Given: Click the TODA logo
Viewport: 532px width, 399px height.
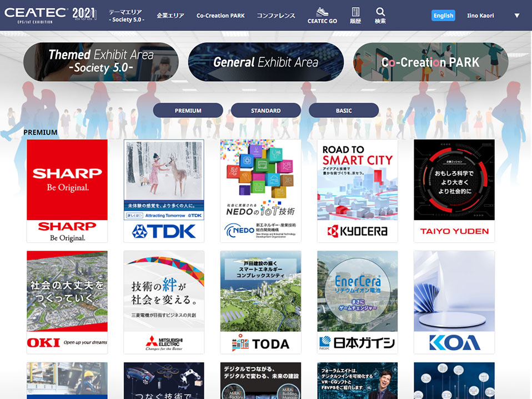Looking at the screenshot, I should pos(260,343).
